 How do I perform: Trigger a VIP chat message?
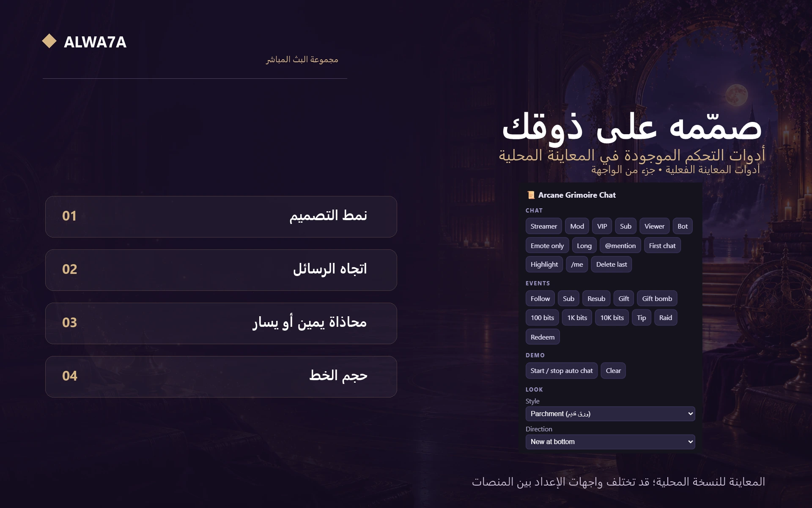[602, 226]
